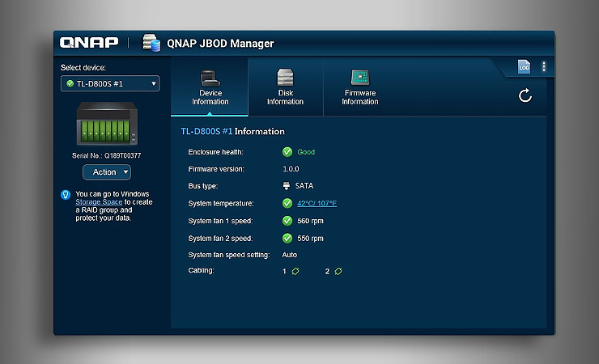
Task: Expand the TL-D800S #1 device dropdown
Action: 110,83
